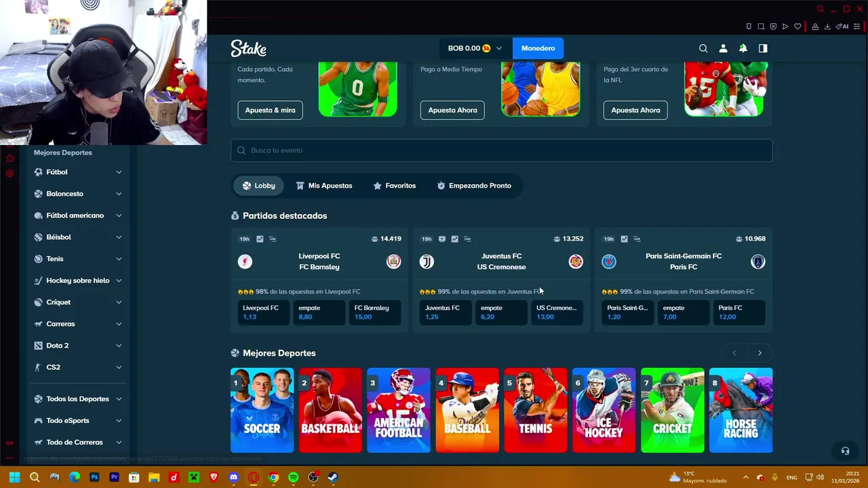The width and height of the screenshot is (868, 488).
Task: Bet on Liverpool FC at odds 1,13
Action: pos(264,312)
